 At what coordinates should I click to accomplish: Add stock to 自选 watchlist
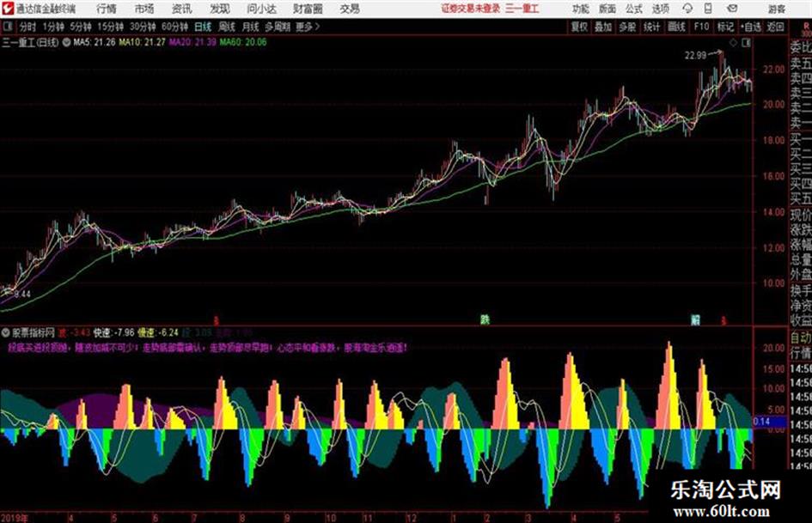tap(750, 27)
